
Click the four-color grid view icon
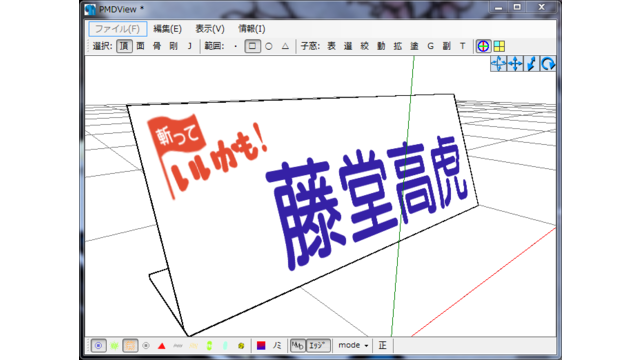(x=499, y=46)
